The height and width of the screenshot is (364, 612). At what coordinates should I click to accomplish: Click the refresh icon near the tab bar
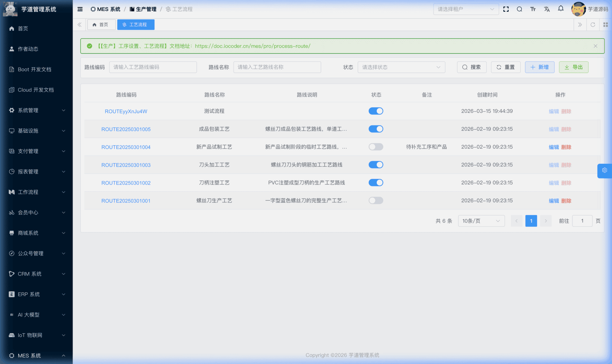click(x=593, y=24)
